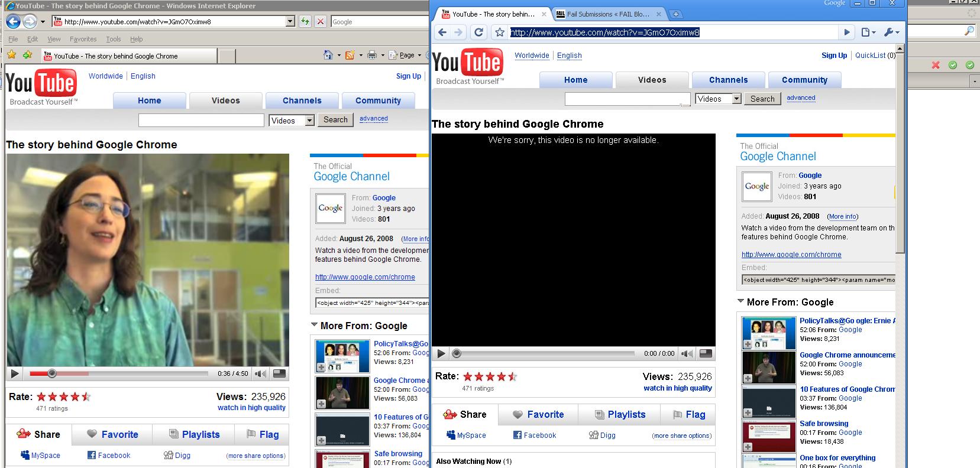Open a new tab in Chrome
This screenshot has height=468, width=980.
(675, 14)
